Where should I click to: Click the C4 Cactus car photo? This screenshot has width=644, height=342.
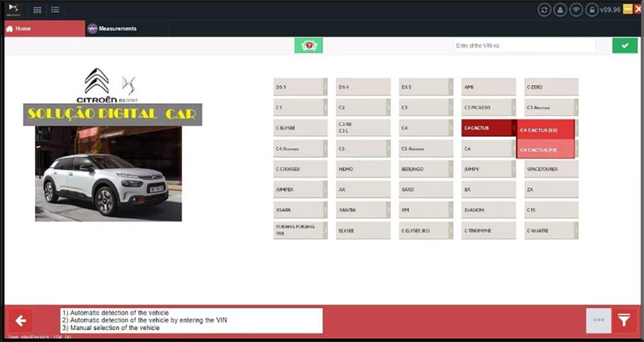[108, 173]
